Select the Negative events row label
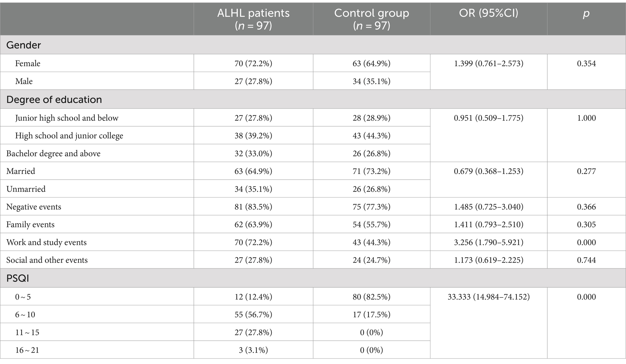 click(x=34, y=207)
